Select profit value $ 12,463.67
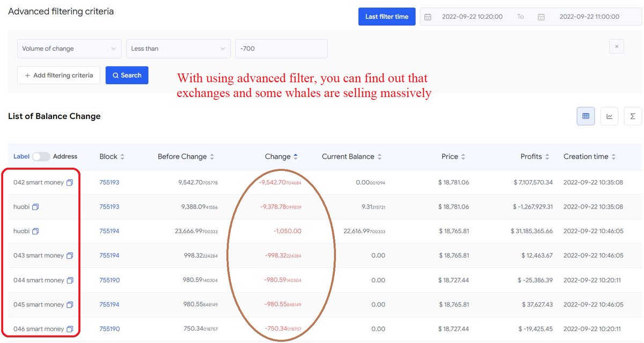 (537, 256)
